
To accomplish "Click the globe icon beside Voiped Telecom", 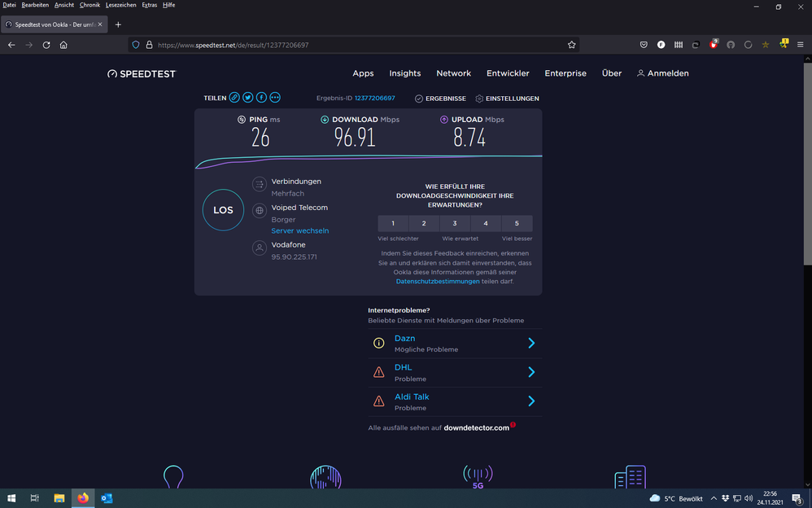I will point(260,211).
